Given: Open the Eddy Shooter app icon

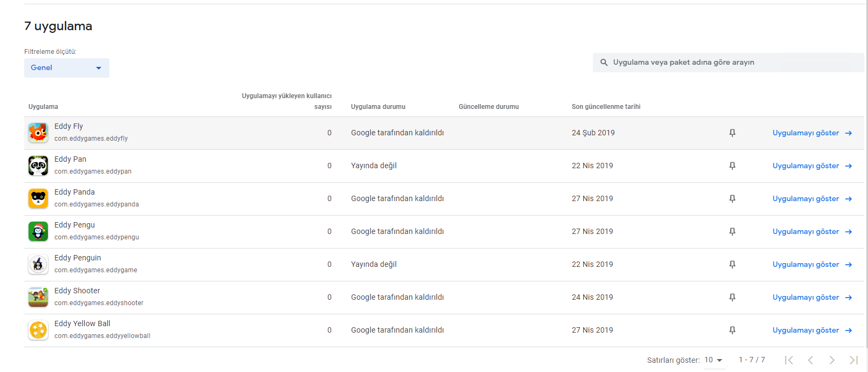Looking at the screenshot, I should 38,297.
